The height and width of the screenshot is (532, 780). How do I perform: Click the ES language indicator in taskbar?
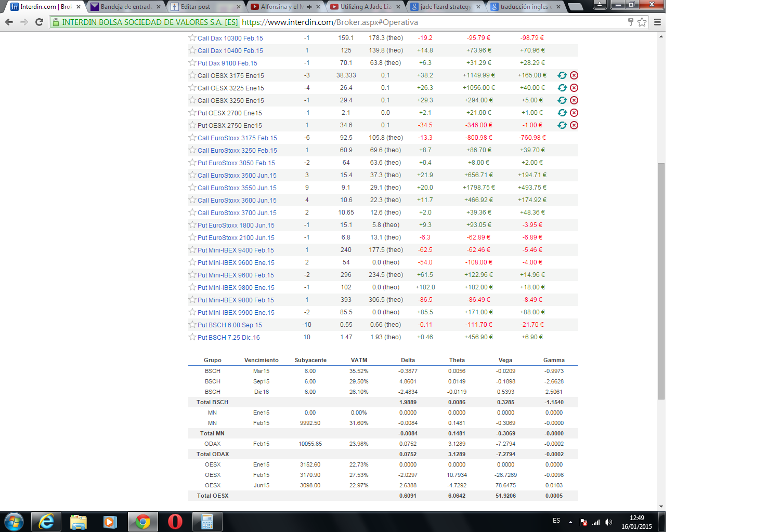(556, 521)
